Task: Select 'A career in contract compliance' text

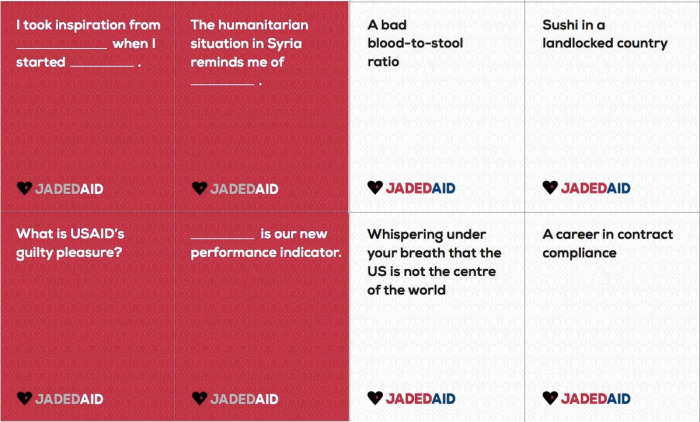Action: click(608, 243)
